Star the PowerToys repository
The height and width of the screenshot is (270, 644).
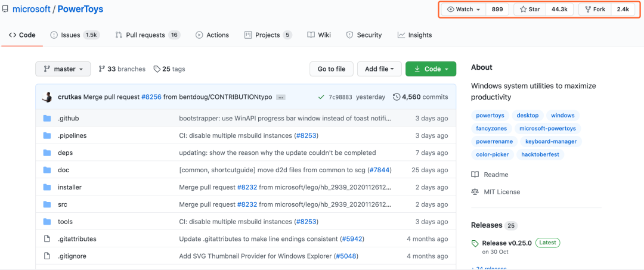point(530,10)
